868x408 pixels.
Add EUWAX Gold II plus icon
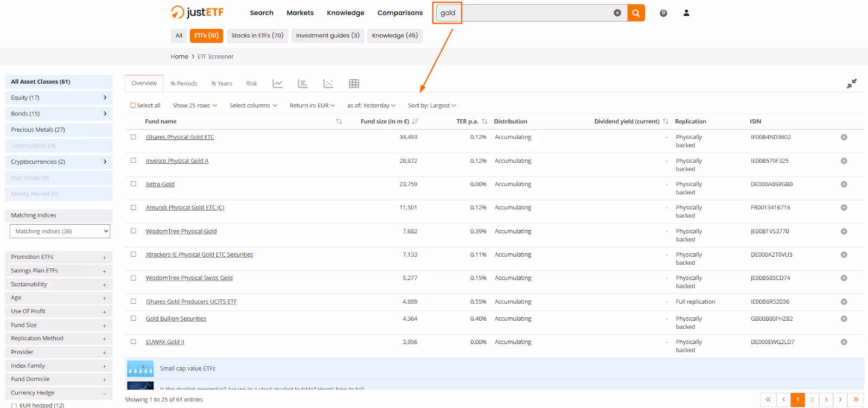pos(844,342)
